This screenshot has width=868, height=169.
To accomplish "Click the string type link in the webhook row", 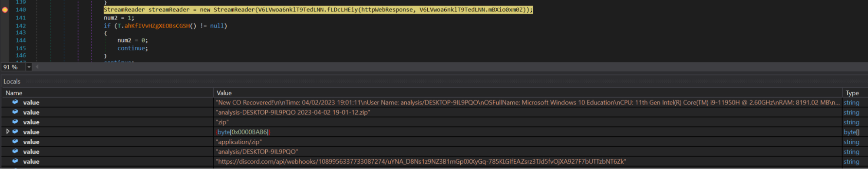I will (x=851, y=162).
